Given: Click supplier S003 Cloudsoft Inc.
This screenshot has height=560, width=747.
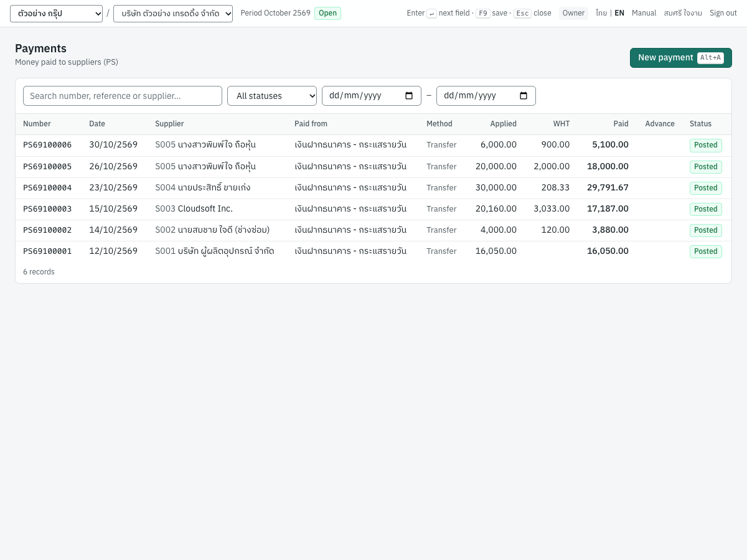Looking at the screenshot, I should 194,208.
